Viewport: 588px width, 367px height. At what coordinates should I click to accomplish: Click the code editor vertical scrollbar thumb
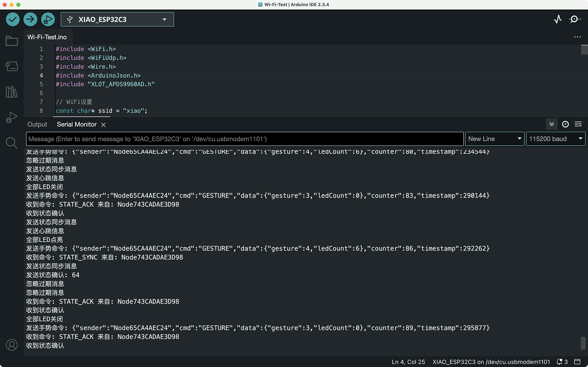pos(584,50)
